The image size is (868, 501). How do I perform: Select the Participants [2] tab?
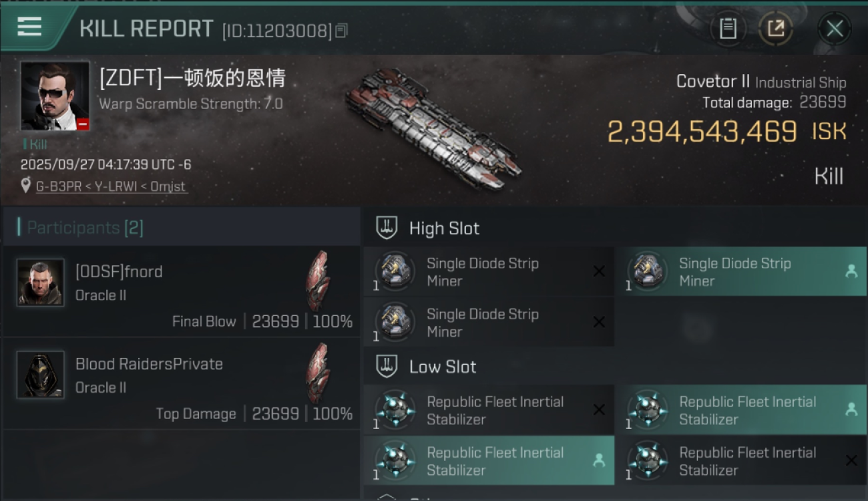(x=85, y=228)
